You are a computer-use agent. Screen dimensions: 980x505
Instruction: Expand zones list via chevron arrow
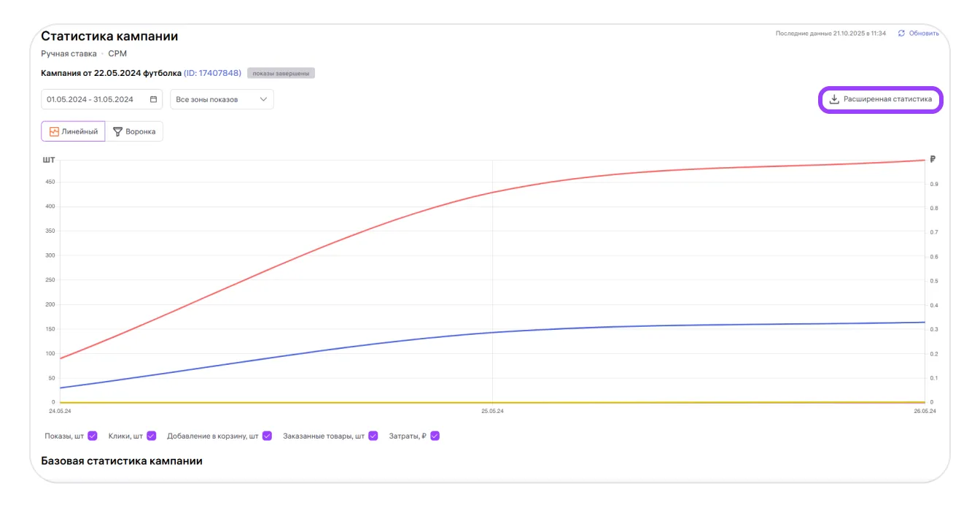tap(263, 99)
